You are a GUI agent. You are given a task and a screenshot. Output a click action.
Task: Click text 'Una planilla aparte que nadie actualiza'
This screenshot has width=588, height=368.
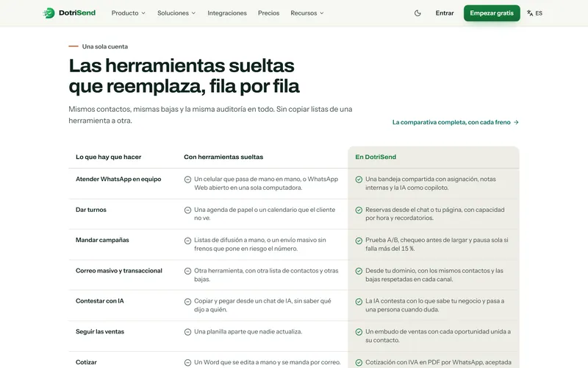point(248,332)
